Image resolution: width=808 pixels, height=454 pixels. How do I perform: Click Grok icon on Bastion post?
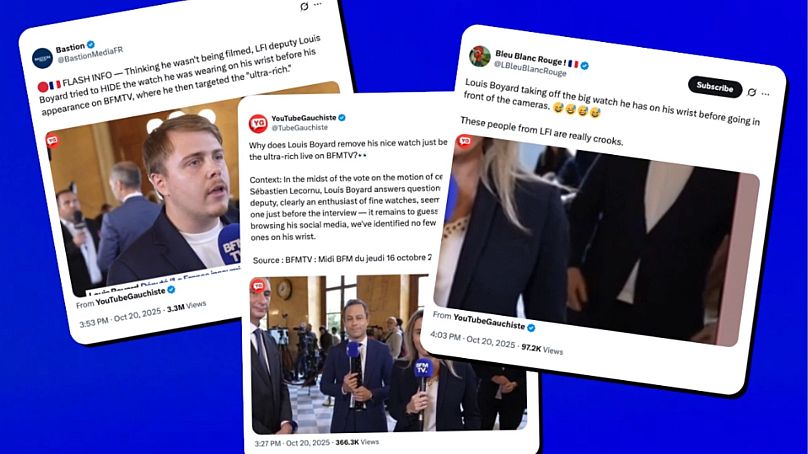pyautogui.click(x=305, y=7)
